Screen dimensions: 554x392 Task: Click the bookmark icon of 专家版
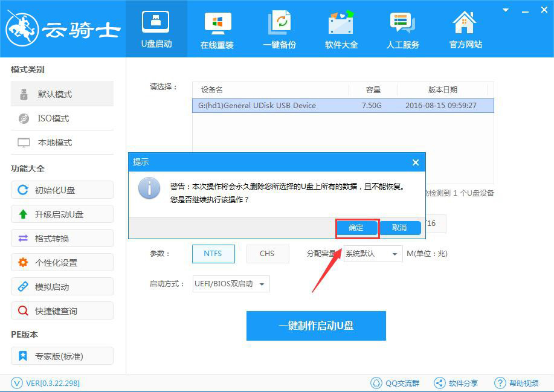point(23,356)
